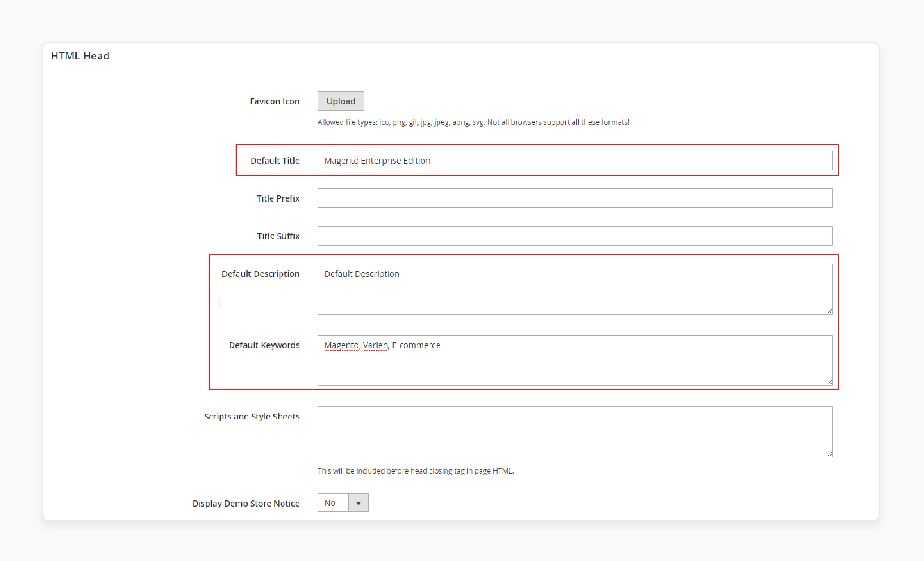Image resolution: width=924 pixels, height=561 pixels.
Task: Click the Default Keywords textarea resize handle
Action: [829, 382]
